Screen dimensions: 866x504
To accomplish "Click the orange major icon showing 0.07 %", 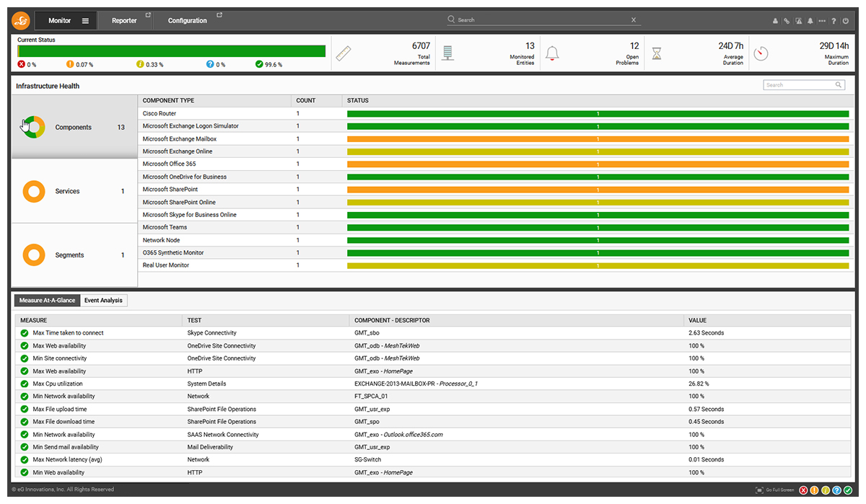I will point(70,64).
